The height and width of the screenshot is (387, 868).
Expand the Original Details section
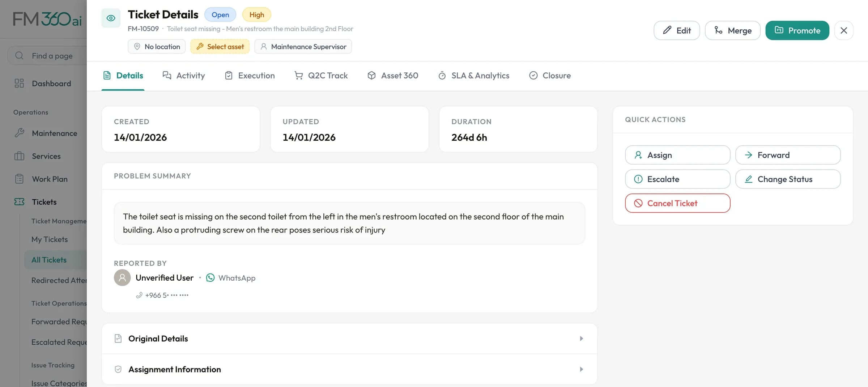tap(349, 339)
